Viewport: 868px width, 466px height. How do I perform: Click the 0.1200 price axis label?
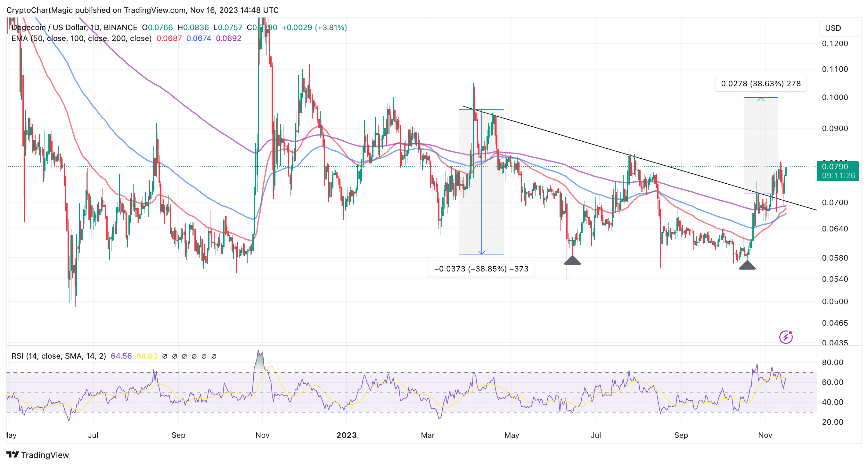tap(835, 44)
